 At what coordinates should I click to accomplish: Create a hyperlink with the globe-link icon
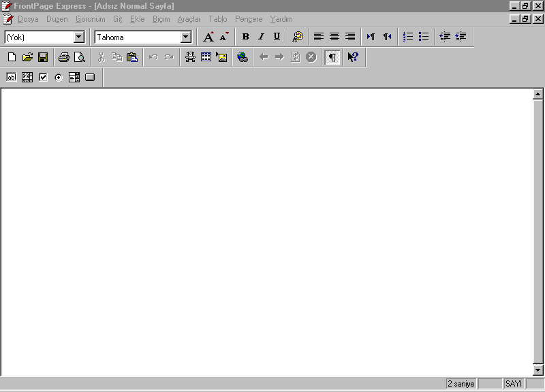click(243, 57)
